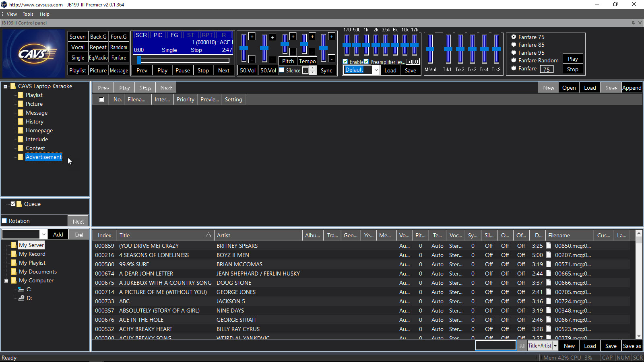644x362 pixels.
Task: Play the selected fanfare
Action: (x=573, y=59)
